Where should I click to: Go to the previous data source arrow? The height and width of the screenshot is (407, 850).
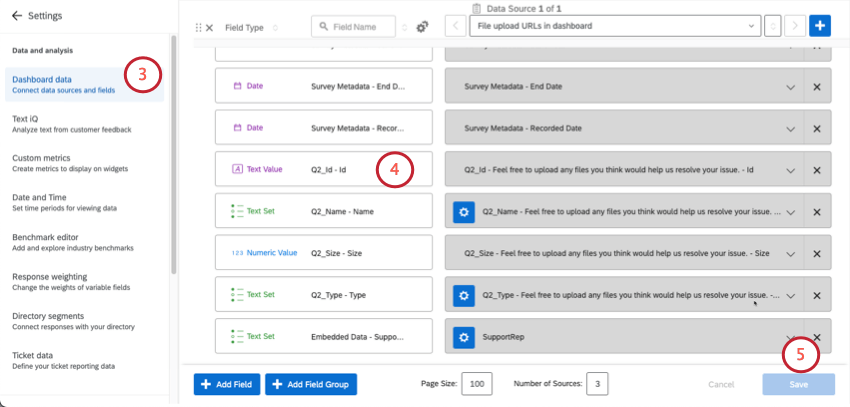(455, 27)
